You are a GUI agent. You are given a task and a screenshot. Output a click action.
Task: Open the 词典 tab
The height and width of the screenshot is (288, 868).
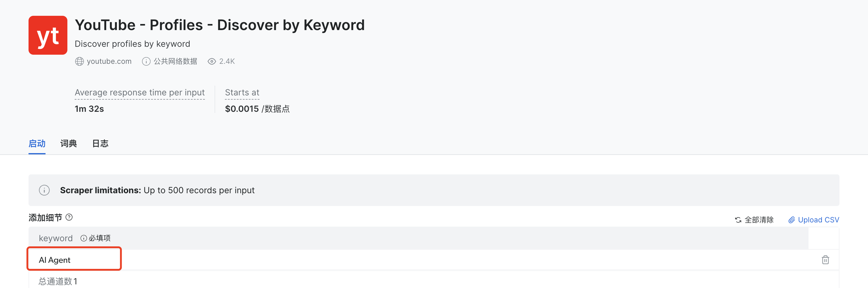(68, 144)
